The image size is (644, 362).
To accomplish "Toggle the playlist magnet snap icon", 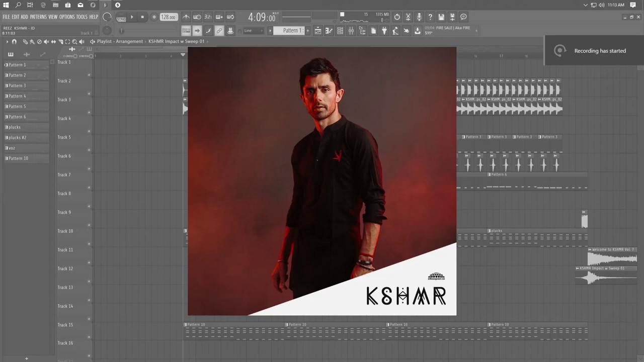I will tap(14, 42).
